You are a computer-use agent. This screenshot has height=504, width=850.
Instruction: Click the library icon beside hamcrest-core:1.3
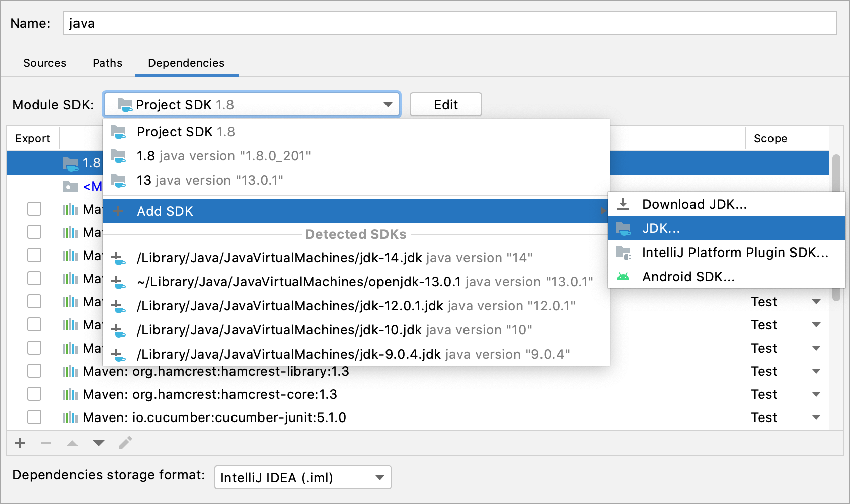tap(70, 394)
